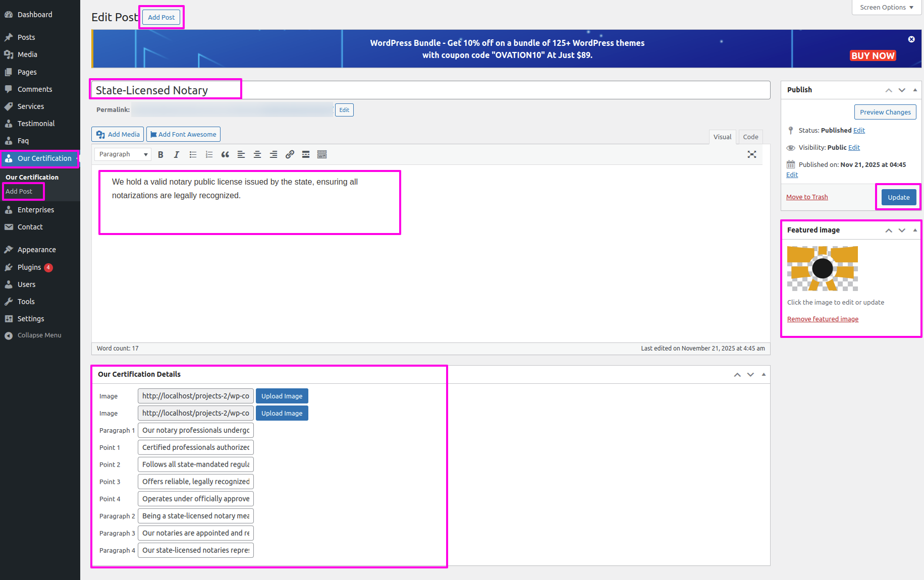Insert a bulleted list
The width and height of the screenshot is (924, 580).
(x=193, y=155)
